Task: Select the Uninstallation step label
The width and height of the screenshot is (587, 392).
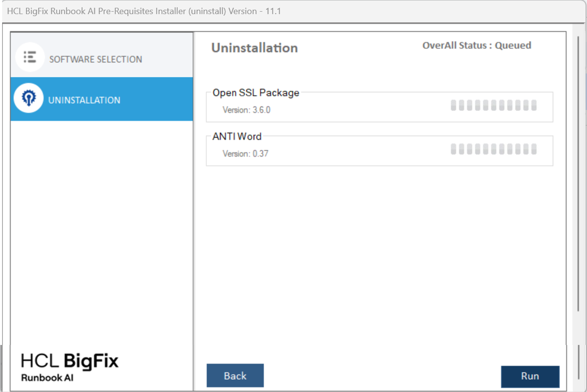Action: pyautogui.click(x=84, y=100)
